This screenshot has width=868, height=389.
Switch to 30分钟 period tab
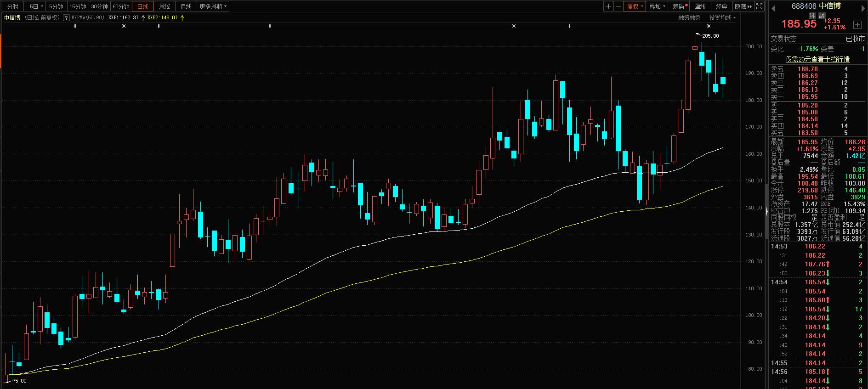[x=99, y=6]
